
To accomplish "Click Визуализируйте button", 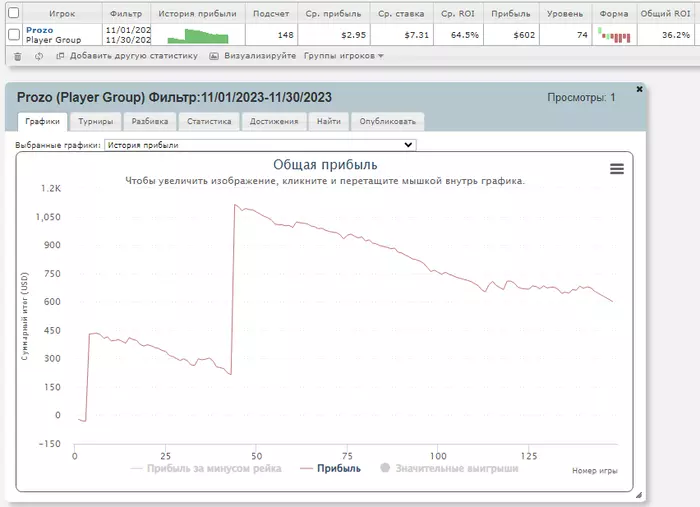I will [260, 56].
